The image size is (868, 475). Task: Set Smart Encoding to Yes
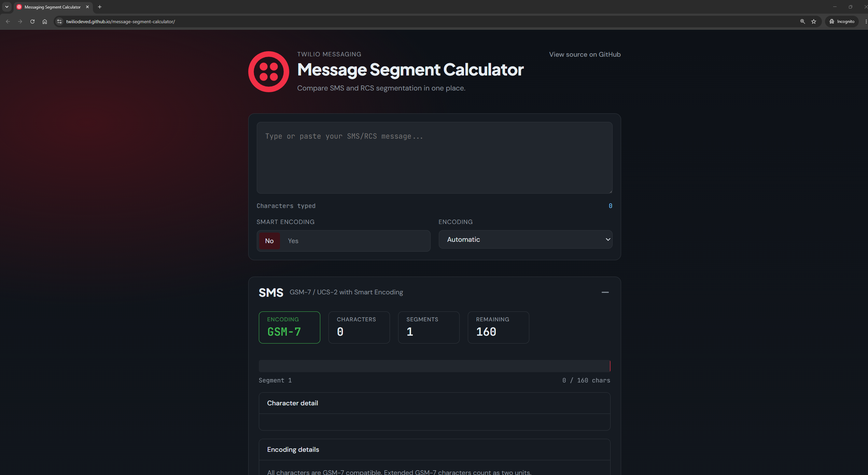click(293, 241)
